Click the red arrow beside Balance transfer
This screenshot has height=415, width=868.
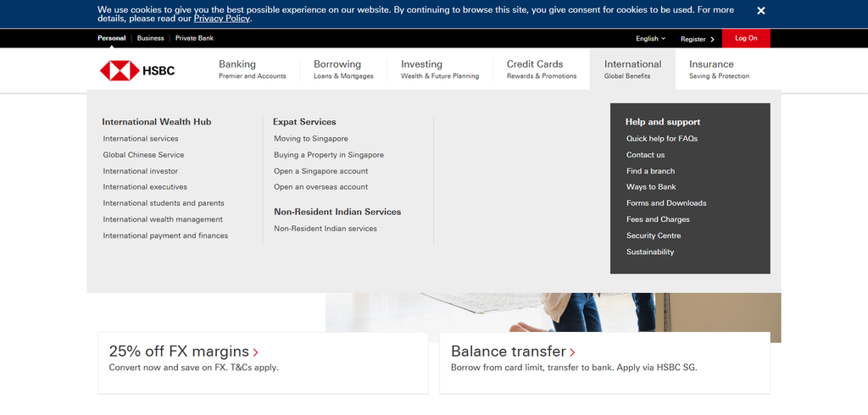click(x=572, y=352)
